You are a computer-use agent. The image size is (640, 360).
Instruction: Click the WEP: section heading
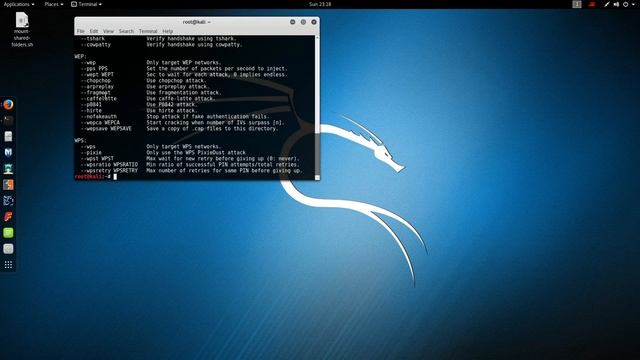pyautogui.click(x=80, y=56)
